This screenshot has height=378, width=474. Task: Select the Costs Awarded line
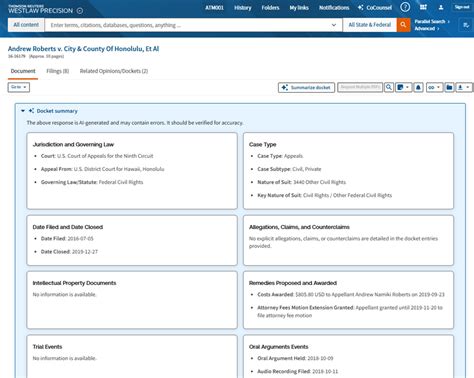pyautogui.click(x=351, y=295)
